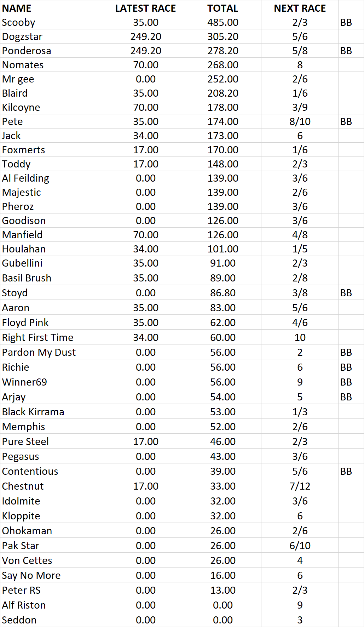Screen dimensions: 364x627
Task: Select the Scooby name cell
Action: coord(19,22)
